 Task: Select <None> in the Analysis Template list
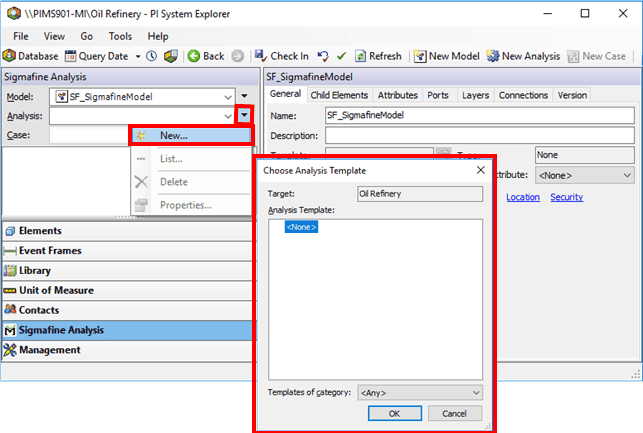301,227
